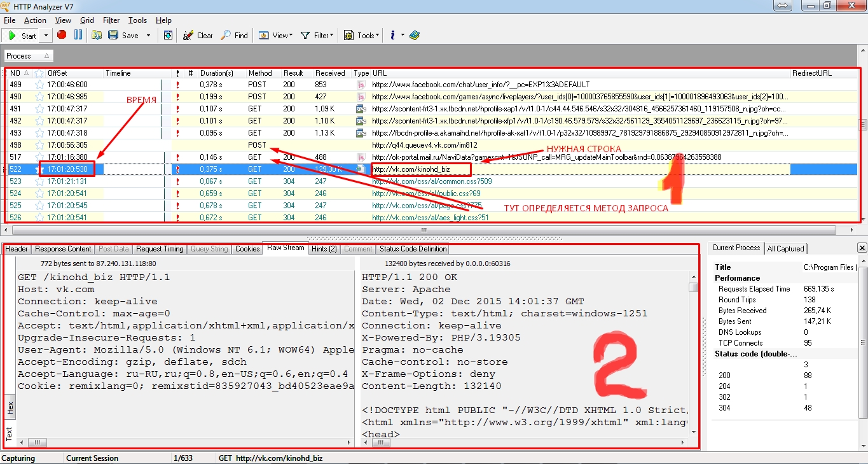Toggle the star bookmark on request 517
The width and height of the screenshot is (868, 464).
39,157
